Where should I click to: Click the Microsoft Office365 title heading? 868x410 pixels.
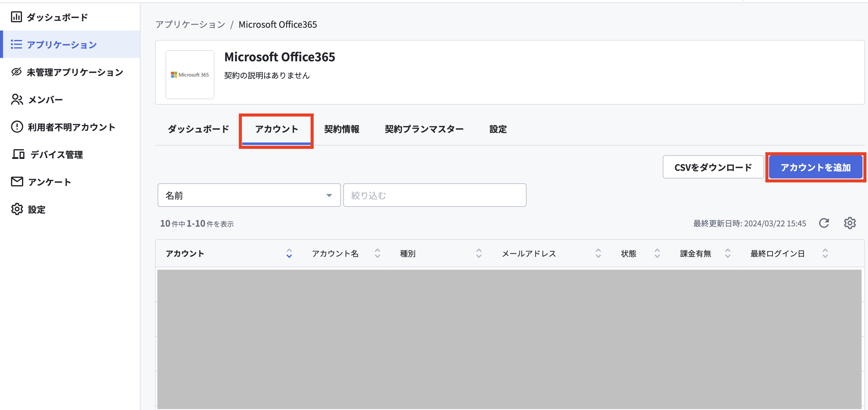tap(280, 57)
